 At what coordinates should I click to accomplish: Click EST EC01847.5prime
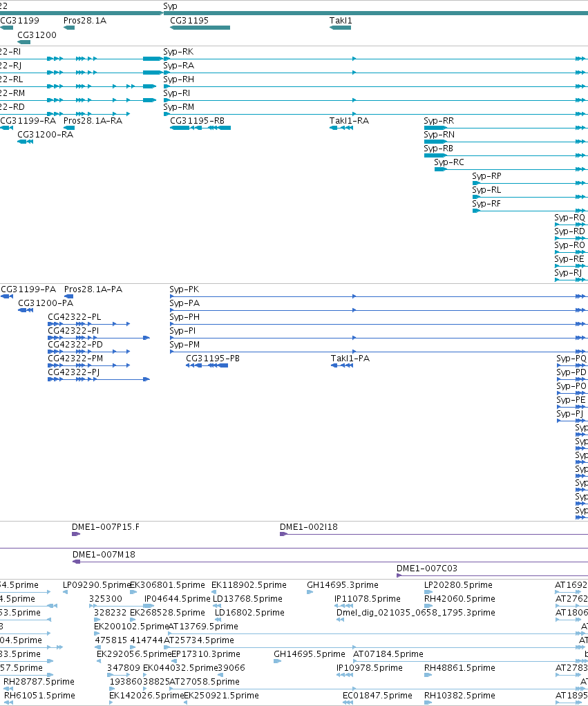coord(377,696)
